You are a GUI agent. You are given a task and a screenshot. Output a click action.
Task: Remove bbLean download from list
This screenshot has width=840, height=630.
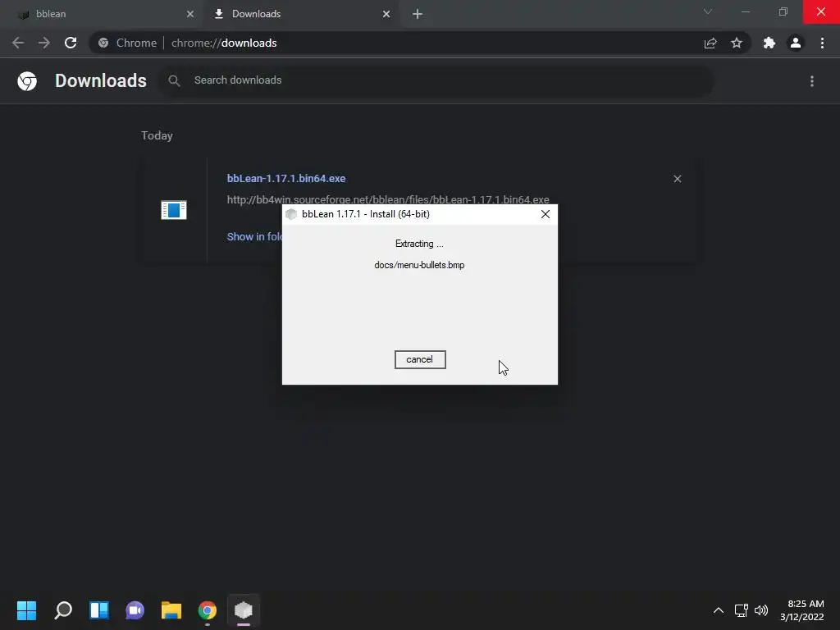(x=677, y=179)
